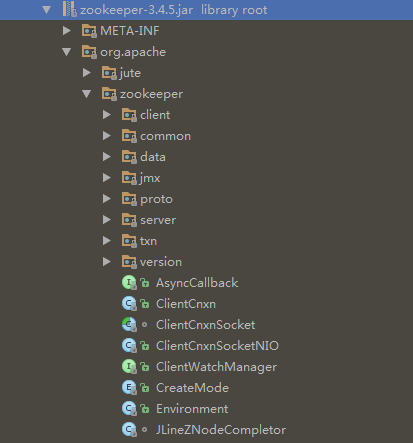
Task: Expand the jmx package arrow
Action: pos(107,178)
